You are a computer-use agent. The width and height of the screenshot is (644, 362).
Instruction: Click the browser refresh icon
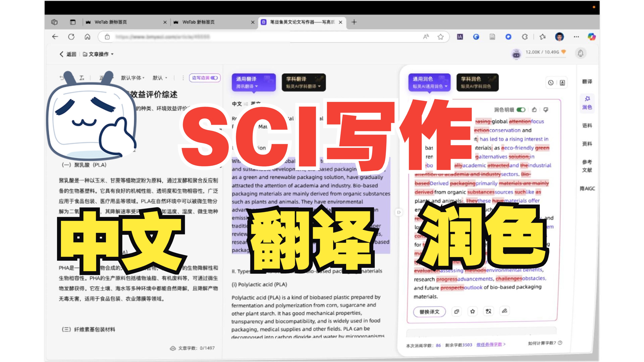(71, 37)
